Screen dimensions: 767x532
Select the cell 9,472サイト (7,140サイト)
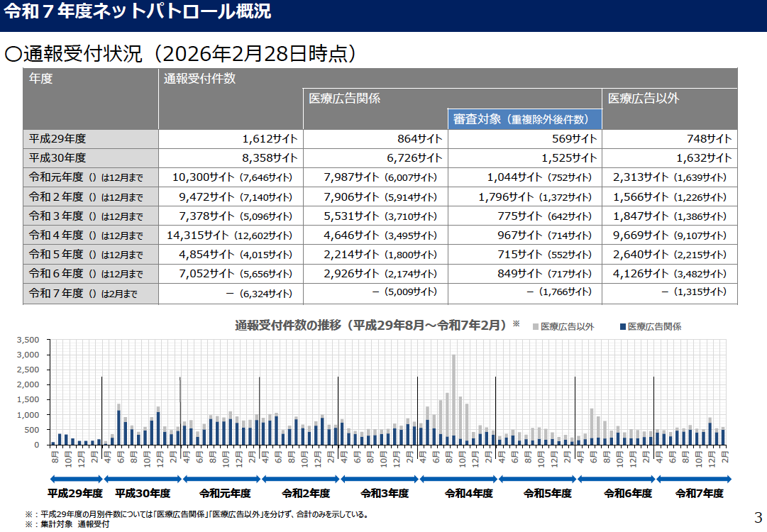coord(231,196)
